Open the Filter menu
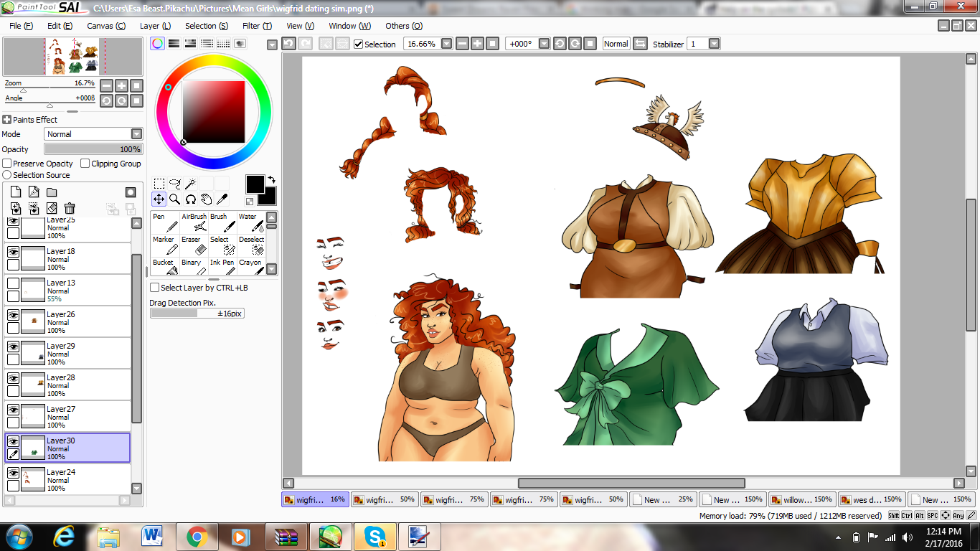The image size is (980, 551). (x=256, y=26)
